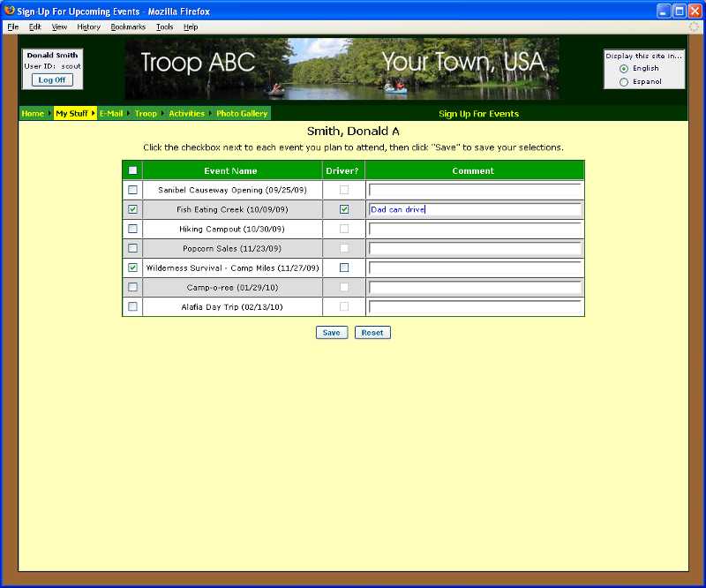This screenshot has width=706, height=588.
Task: Minimize the Firefox window
Action: pyautogui.click(x=664, y=11)
